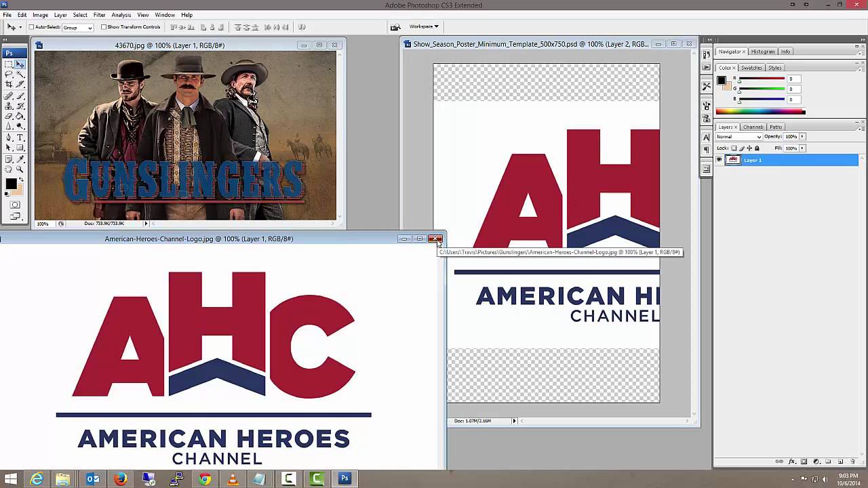Viewport: 868px width, 488px height.
Task: Select the Dodge tool
Action: (x=20, y=125)
